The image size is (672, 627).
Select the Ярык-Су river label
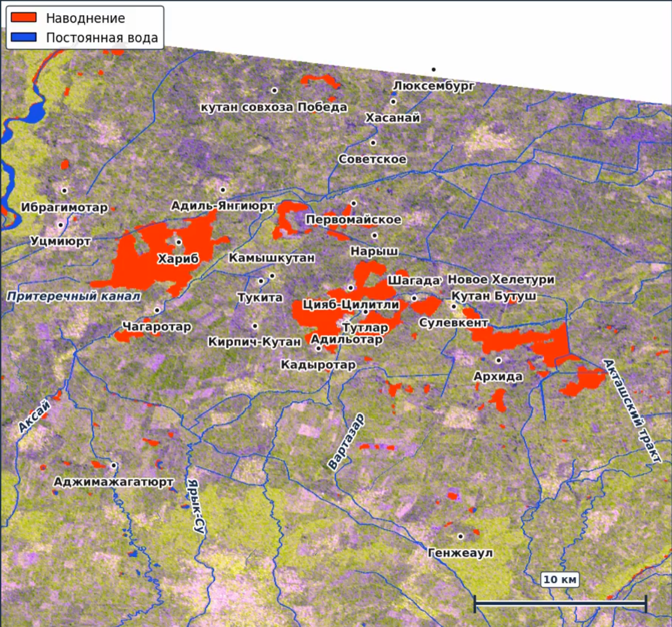click(x=196, y=507)
